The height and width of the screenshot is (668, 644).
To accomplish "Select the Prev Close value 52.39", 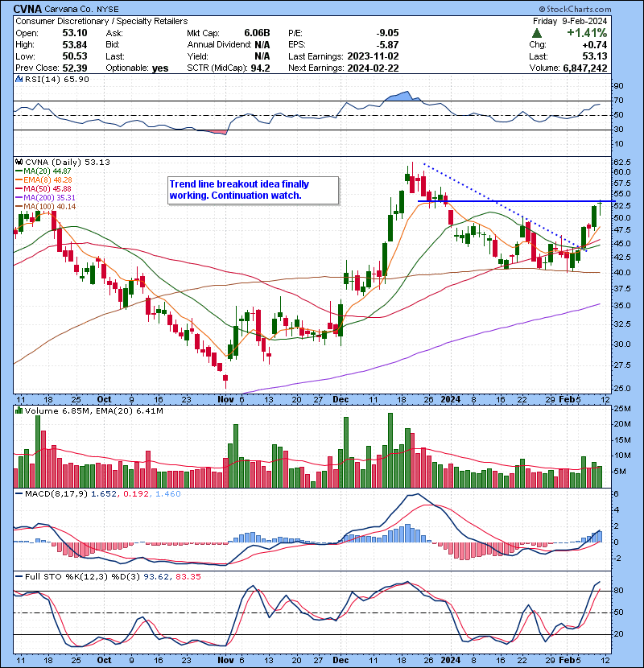I will point(75,68).
